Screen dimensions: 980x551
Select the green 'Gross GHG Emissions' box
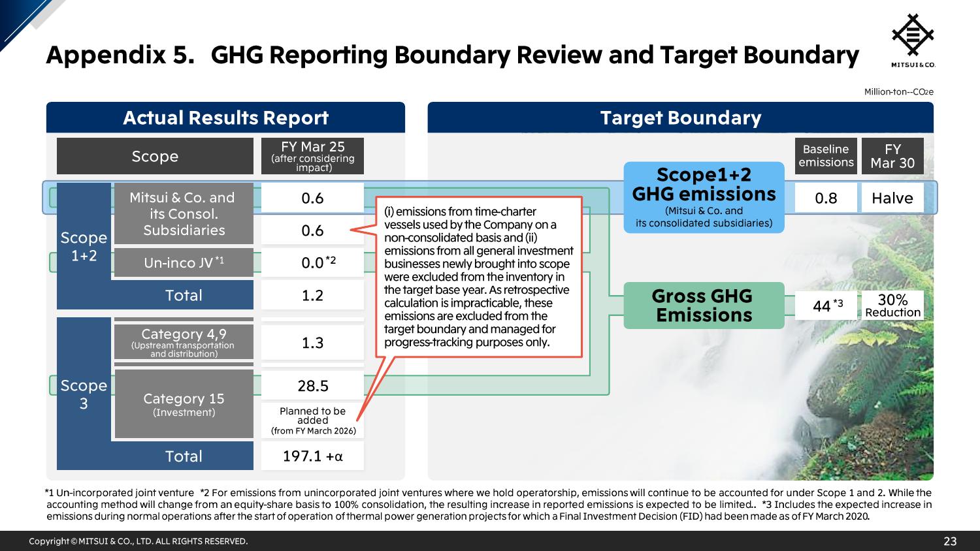point(704,306)
